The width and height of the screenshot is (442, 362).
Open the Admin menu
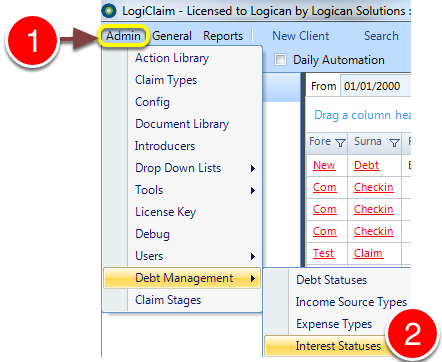tap(123, 36)
